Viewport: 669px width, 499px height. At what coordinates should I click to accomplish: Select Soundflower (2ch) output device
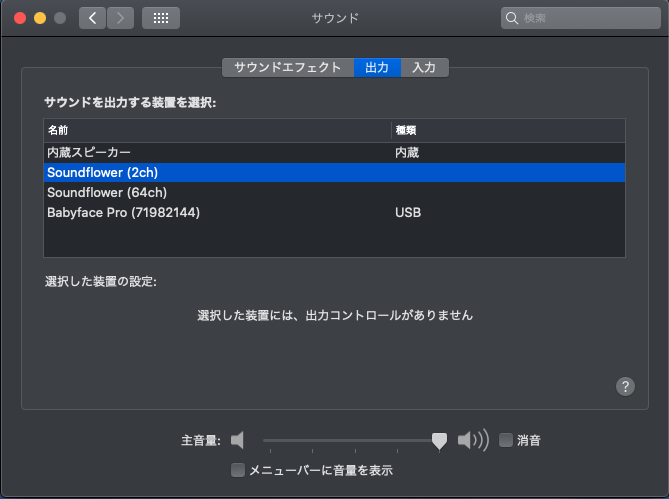[334, 172]
